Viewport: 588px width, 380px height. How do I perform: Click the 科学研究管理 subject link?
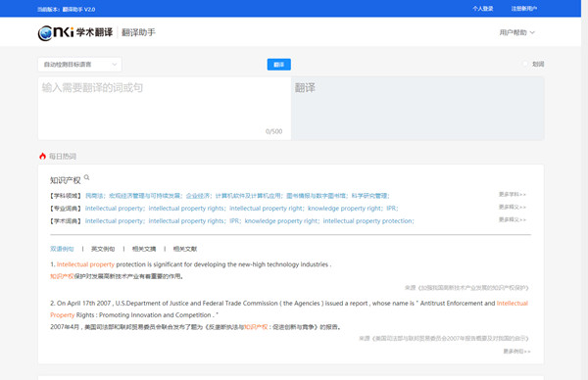click(369, 196)
